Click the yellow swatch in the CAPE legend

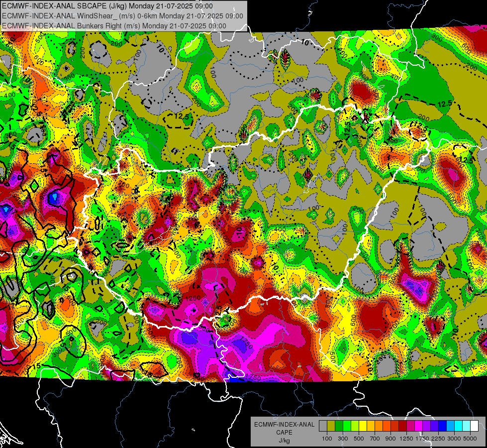363,426
